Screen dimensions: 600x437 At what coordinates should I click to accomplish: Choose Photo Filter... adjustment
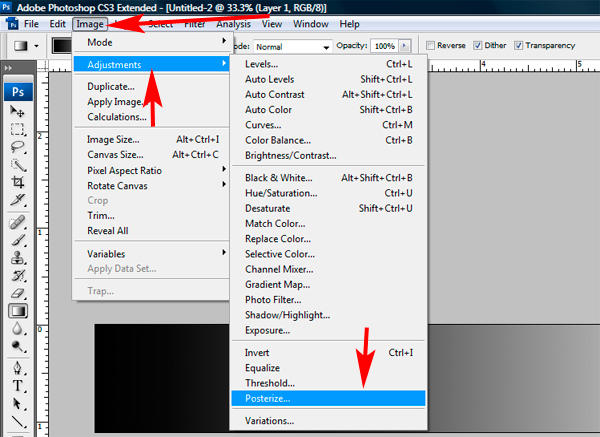328,300
